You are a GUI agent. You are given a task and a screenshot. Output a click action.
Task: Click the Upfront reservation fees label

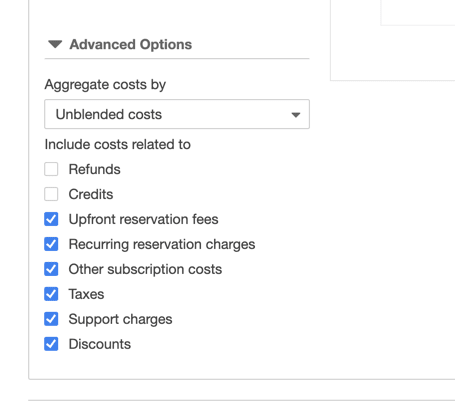143,219
